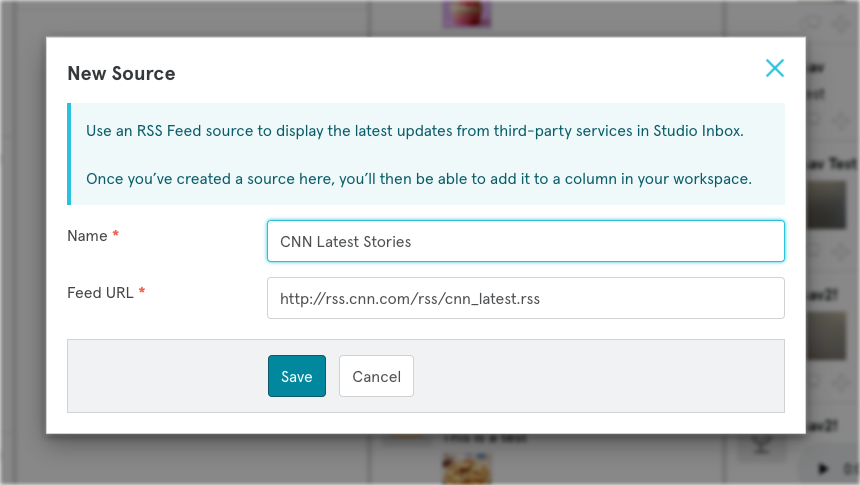
Task: Focus the Feed URL input field
Action: click(525, 298)
